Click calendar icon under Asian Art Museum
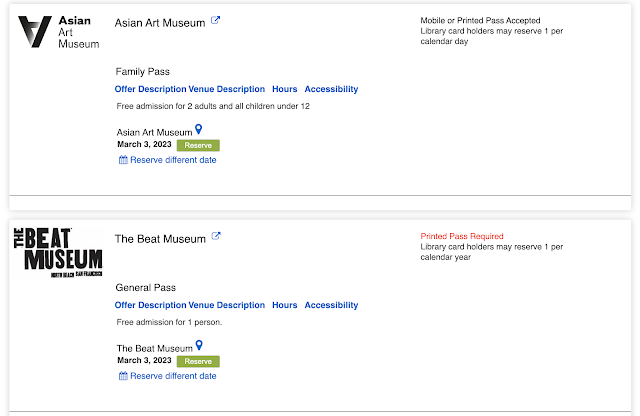 click(x=123, y=160)
